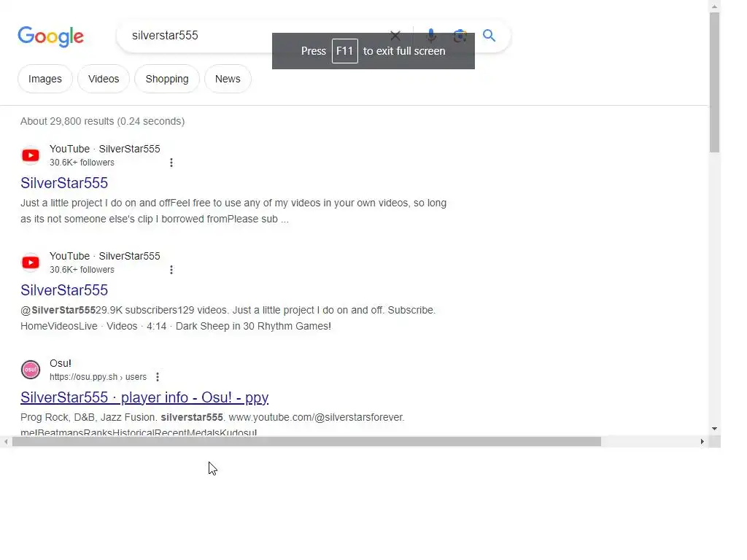Open more options for Osu! result

click(158, 377)
